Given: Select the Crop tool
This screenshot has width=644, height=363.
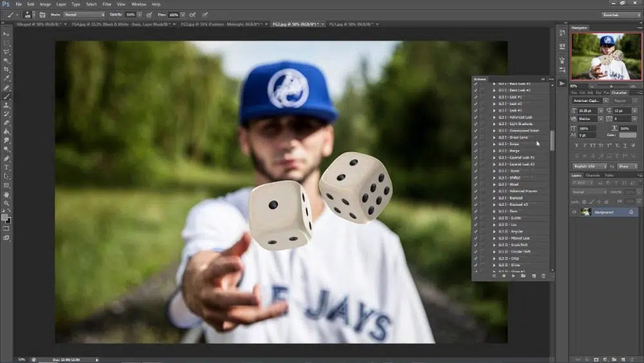Looking at the screenshot, I should point(6,69).
